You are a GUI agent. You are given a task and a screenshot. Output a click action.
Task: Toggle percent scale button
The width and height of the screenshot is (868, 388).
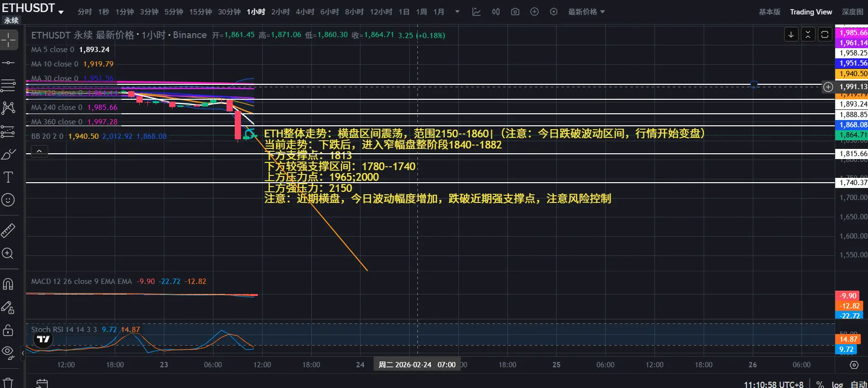pos(820,384)
